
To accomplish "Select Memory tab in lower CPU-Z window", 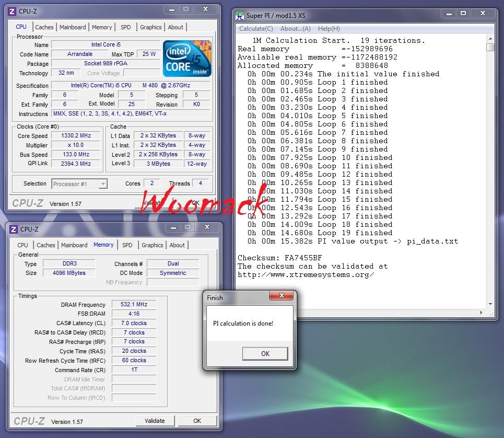I will pos(103,245).
